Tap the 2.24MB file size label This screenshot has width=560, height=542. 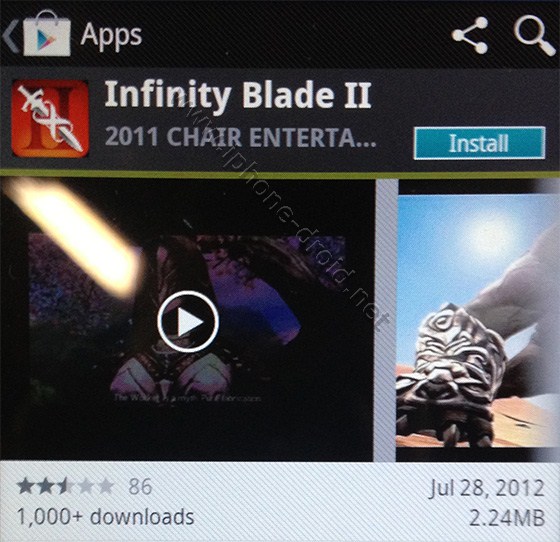coord(507,517)
